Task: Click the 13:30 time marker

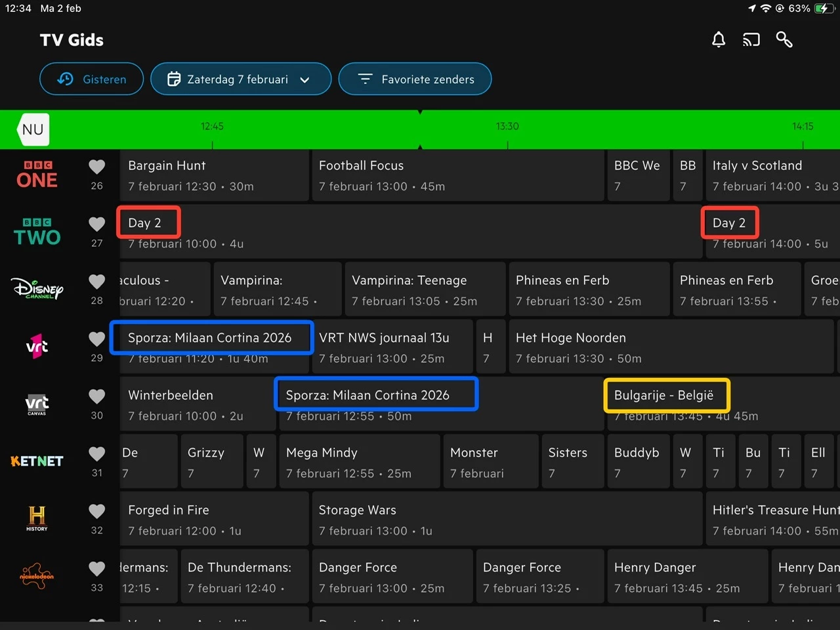Action: pos(507,126)
